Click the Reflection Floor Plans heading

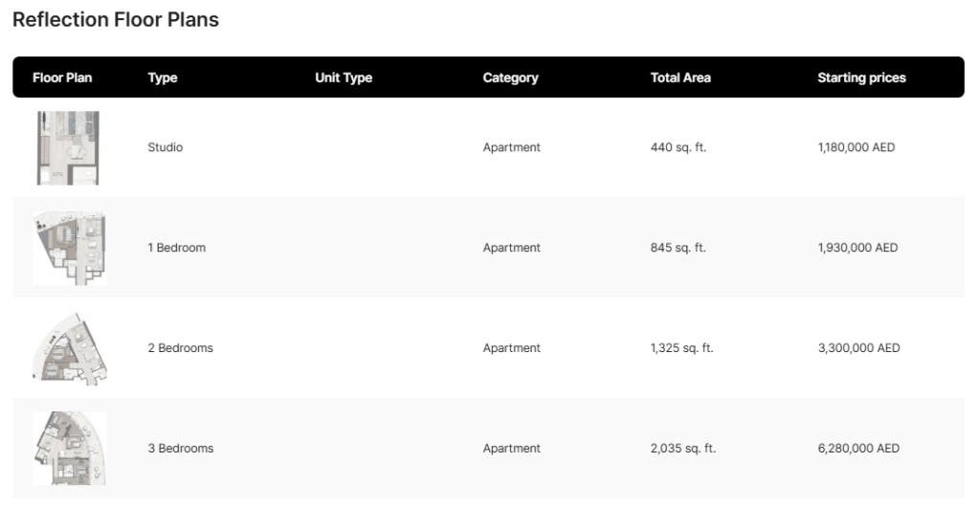pyautogui.click(x=116, y=19)
